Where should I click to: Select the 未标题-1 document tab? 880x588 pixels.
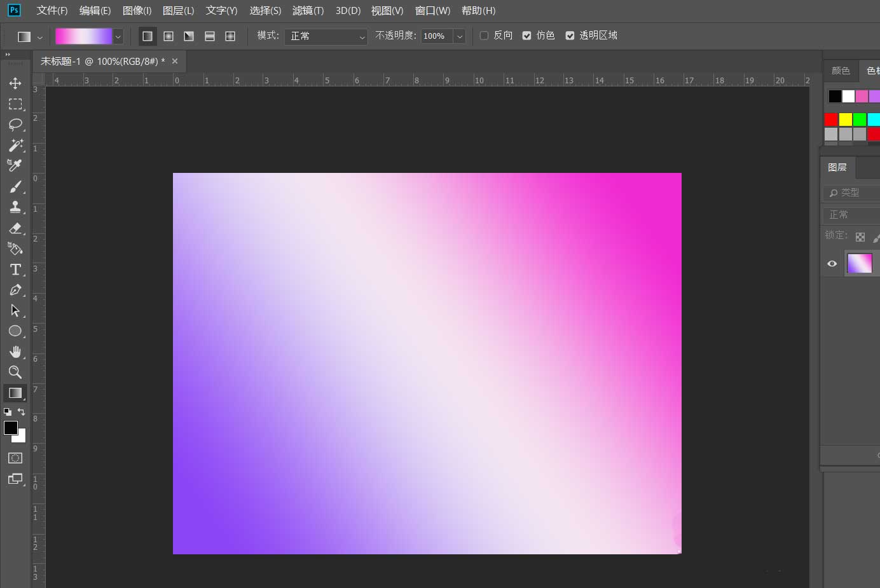click(102, 61)
